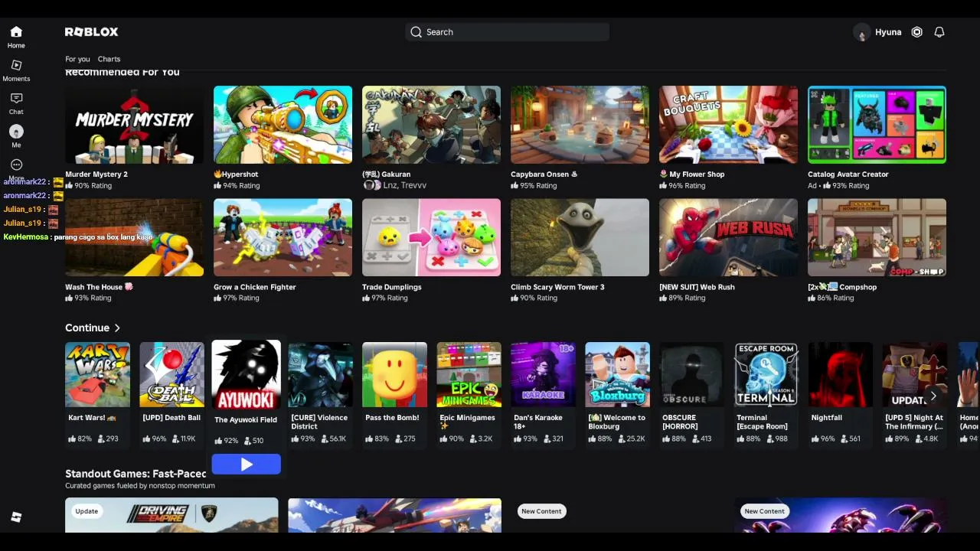Click '[NEW SUIT] Web Rush' title
980x551 pixels.
697,287
